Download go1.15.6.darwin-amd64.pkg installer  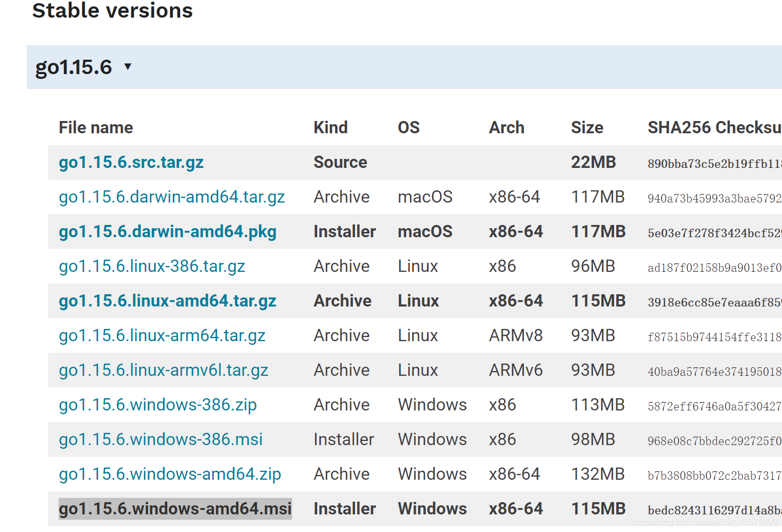click(x=167, y=231)
